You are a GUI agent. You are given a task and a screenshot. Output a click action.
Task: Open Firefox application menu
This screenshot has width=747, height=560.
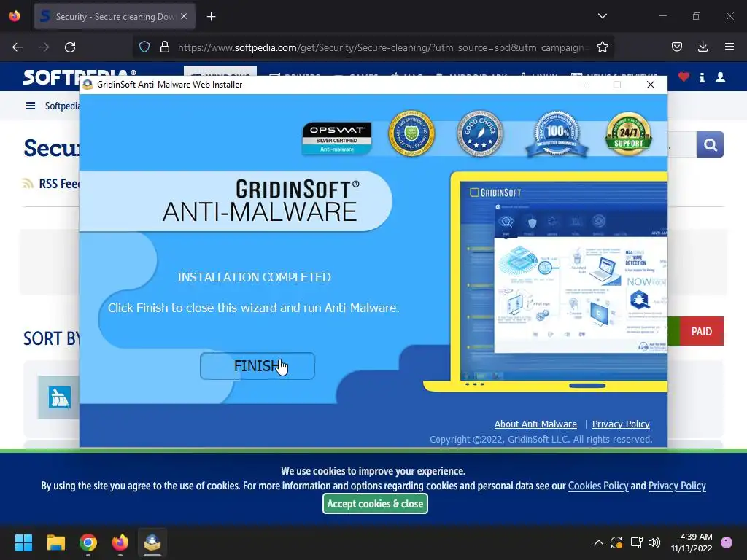(729, 47)
